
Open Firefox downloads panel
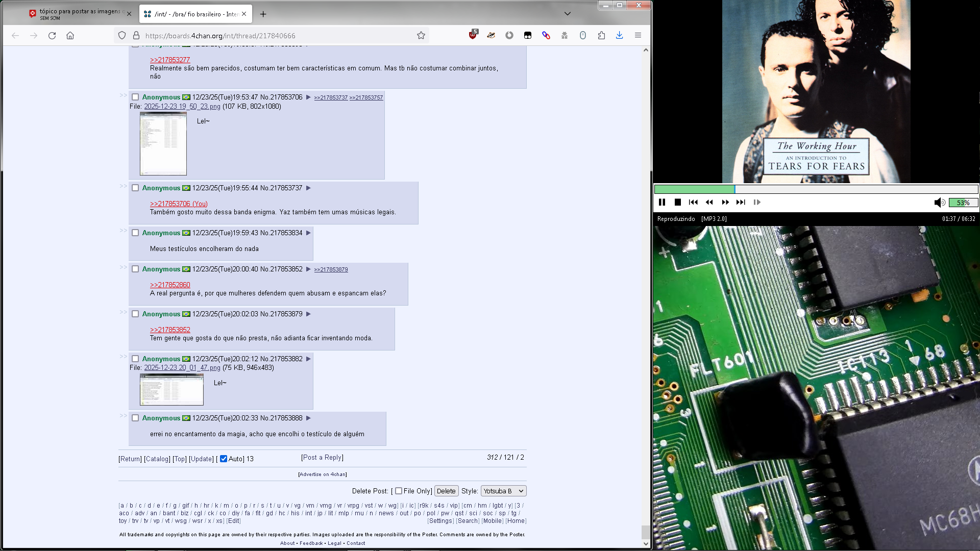[x=619, y=36]
